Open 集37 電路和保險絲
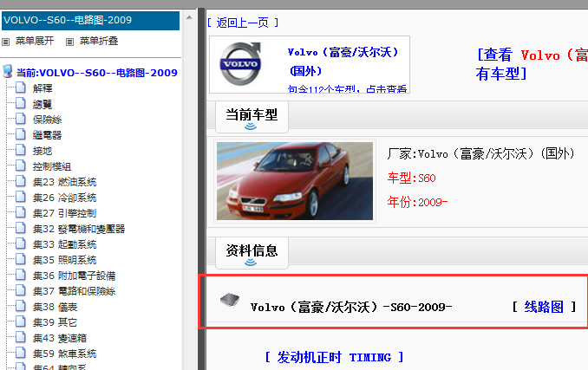 coord(74,291)
